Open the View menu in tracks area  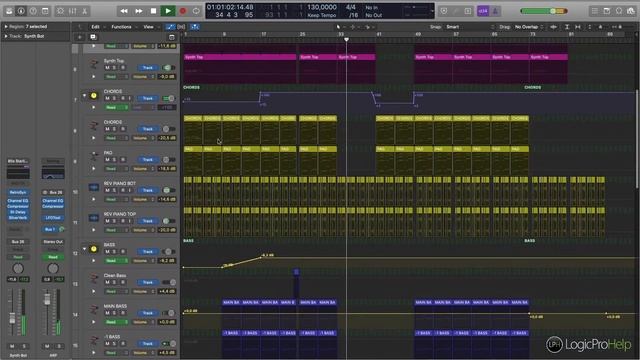pos(150,27)
